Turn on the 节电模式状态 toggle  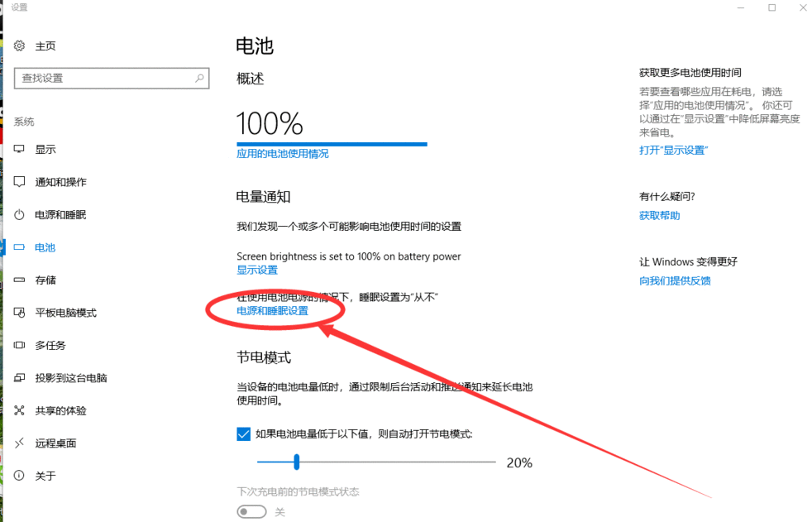[251, 511]
